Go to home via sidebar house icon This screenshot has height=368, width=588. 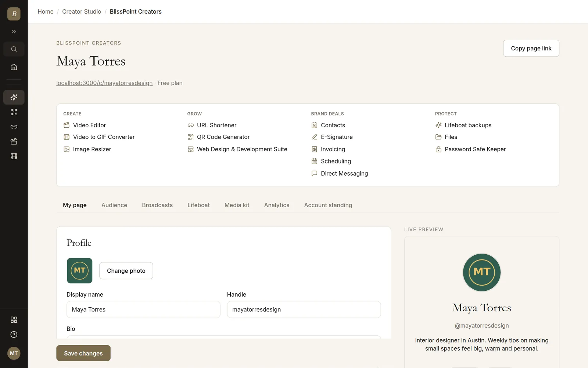[x=14, y=67]
